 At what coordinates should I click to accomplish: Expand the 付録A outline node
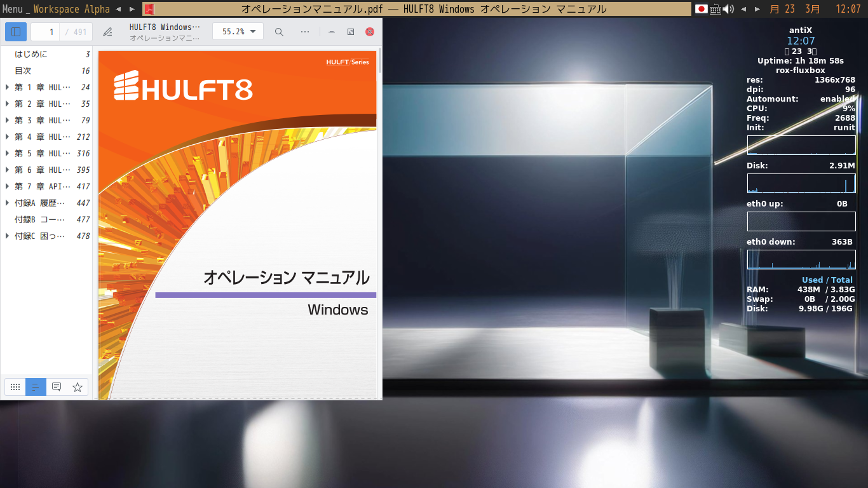pyautogui.click(x=7, y=203)
